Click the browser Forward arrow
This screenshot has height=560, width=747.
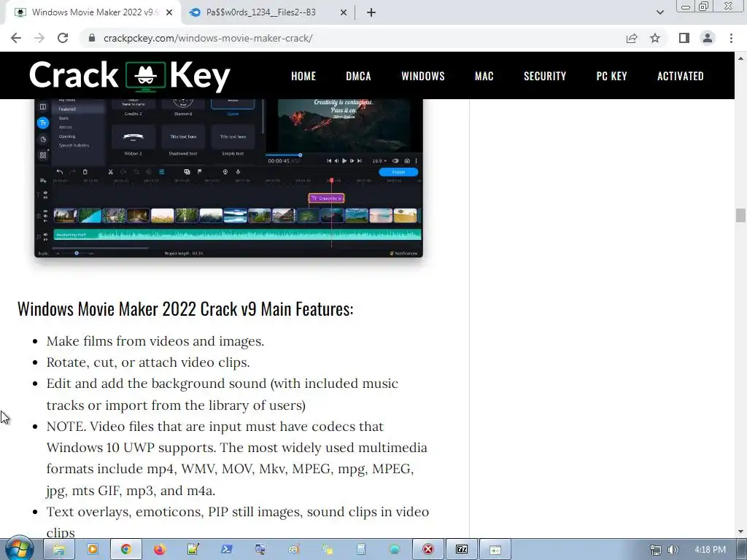click(x=39, y=38)
